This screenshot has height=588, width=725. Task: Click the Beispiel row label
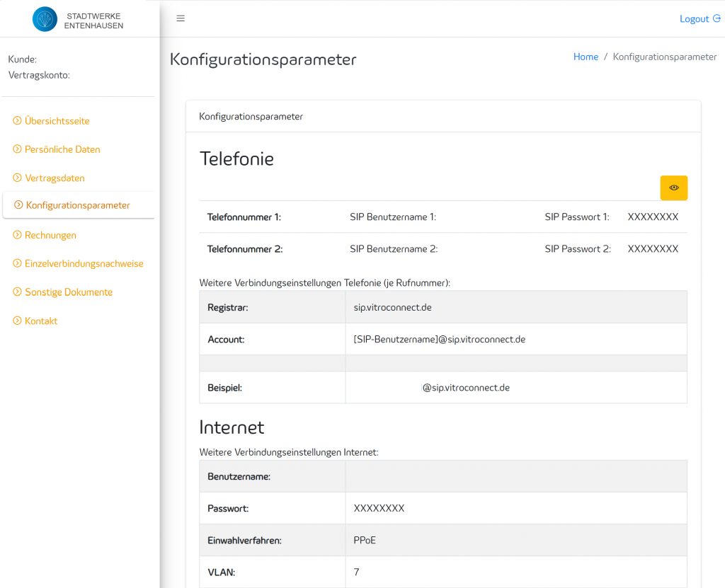click(224, 388)
